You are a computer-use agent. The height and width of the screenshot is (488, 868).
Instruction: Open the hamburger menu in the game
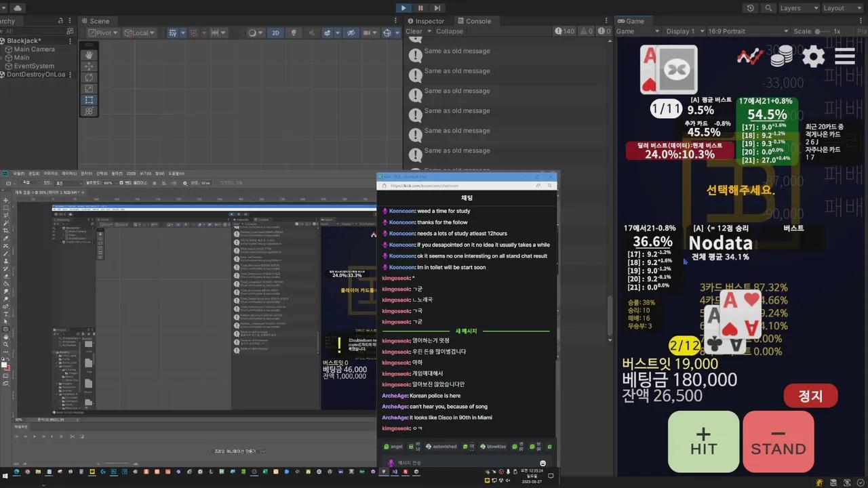845,56
